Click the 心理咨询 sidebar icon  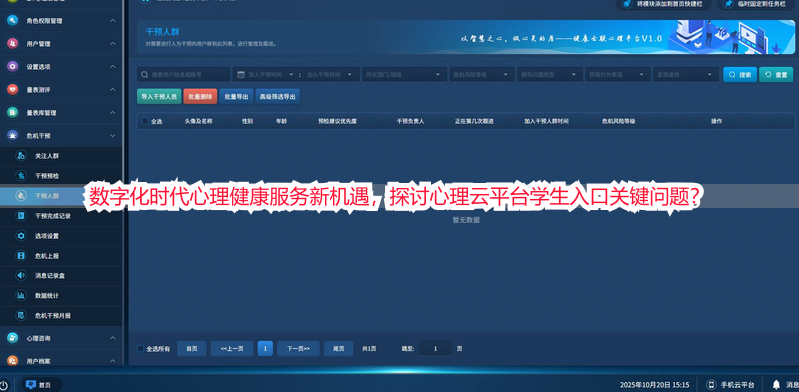click(x=13, y=338)
